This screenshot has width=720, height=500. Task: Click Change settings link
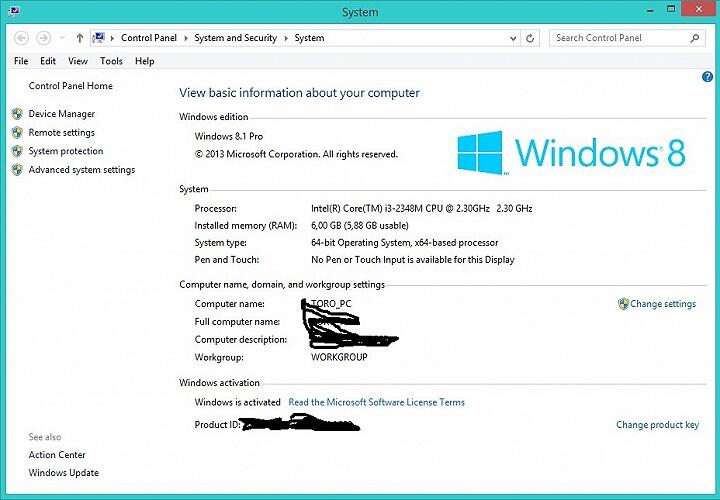coord(663,303)
